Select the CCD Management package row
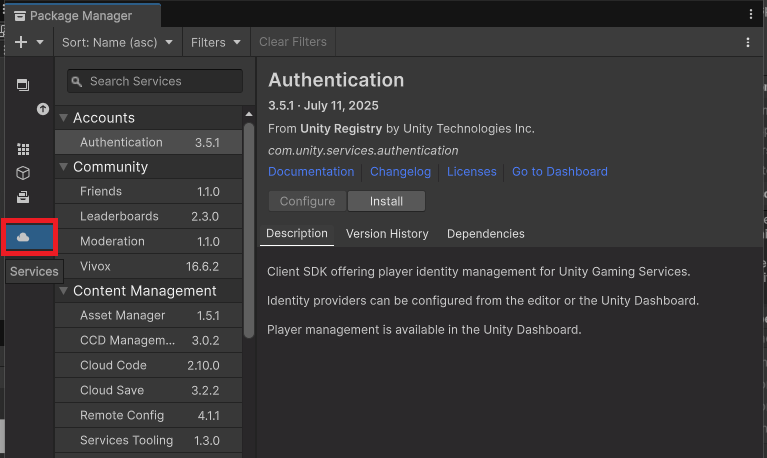Screen dimensions: 767x458 click(149, 341)
